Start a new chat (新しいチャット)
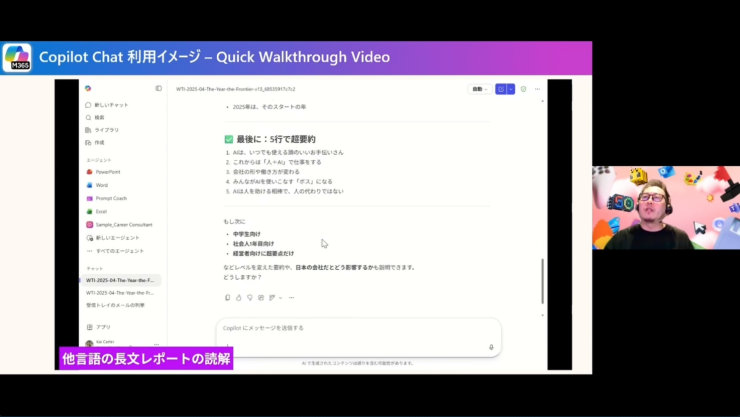 [107, 105]
